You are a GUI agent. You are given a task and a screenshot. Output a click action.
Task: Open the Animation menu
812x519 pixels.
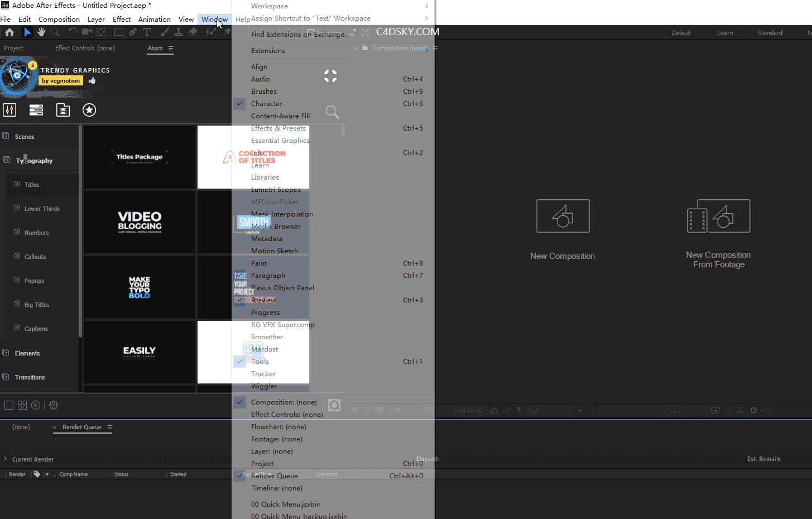(155, 19)
